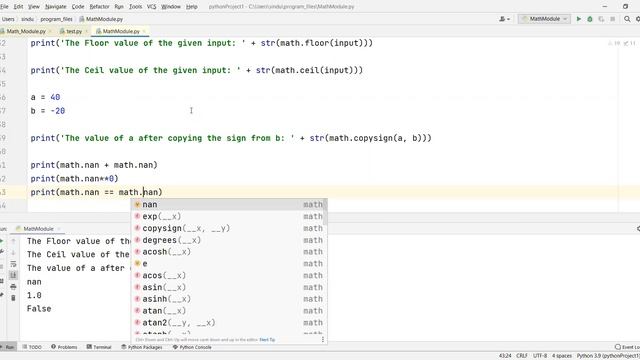Select acos(__x) completion suggestion

tap(229, 276)
